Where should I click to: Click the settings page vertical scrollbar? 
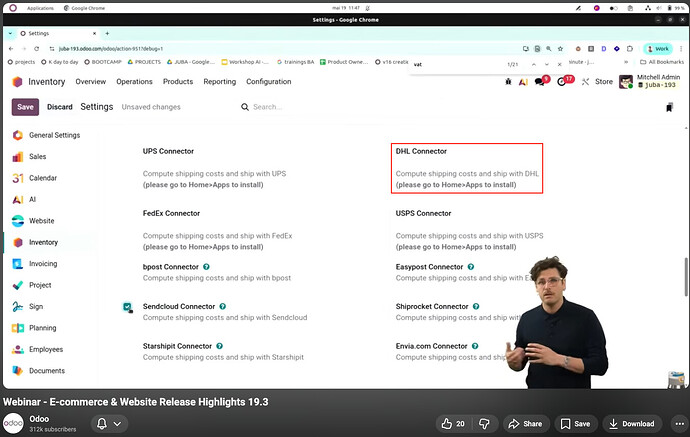click(x=686, y=277)
